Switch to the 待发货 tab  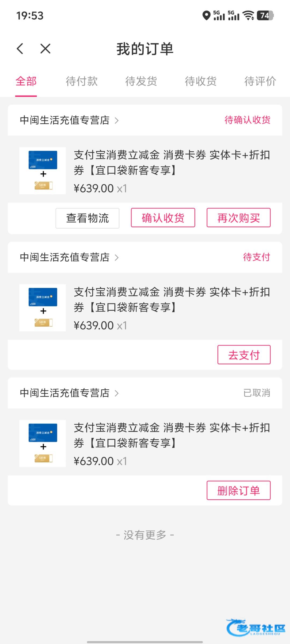141,81
